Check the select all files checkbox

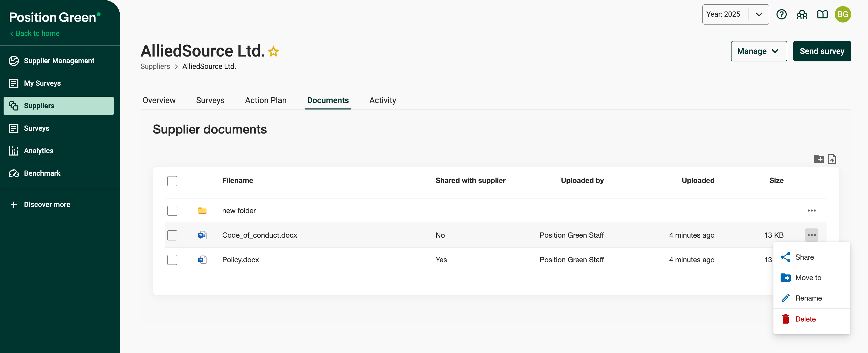(x=172, y=181)
